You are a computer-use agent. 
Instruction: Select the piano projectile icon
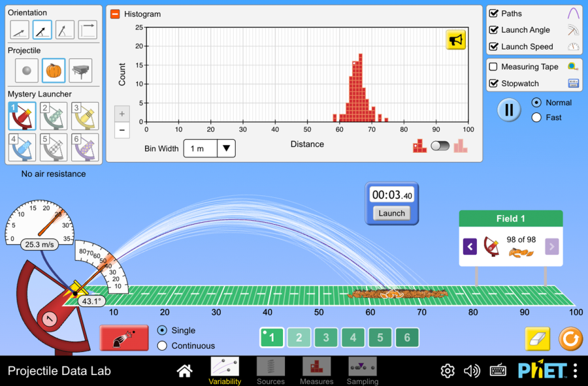80,70
